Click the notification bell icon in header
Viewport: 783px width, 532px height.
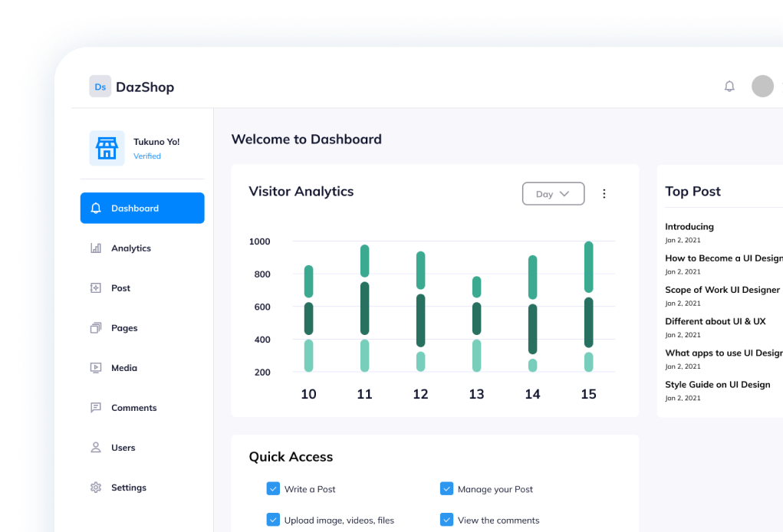[x=729, y=87]
